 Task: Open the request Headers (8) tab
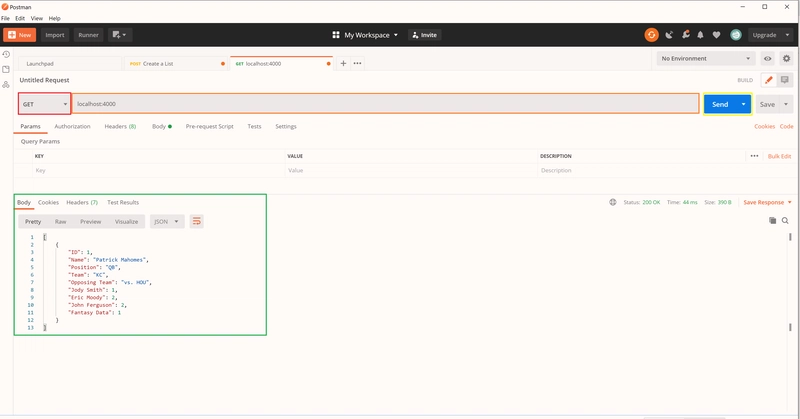pos(120,126)
